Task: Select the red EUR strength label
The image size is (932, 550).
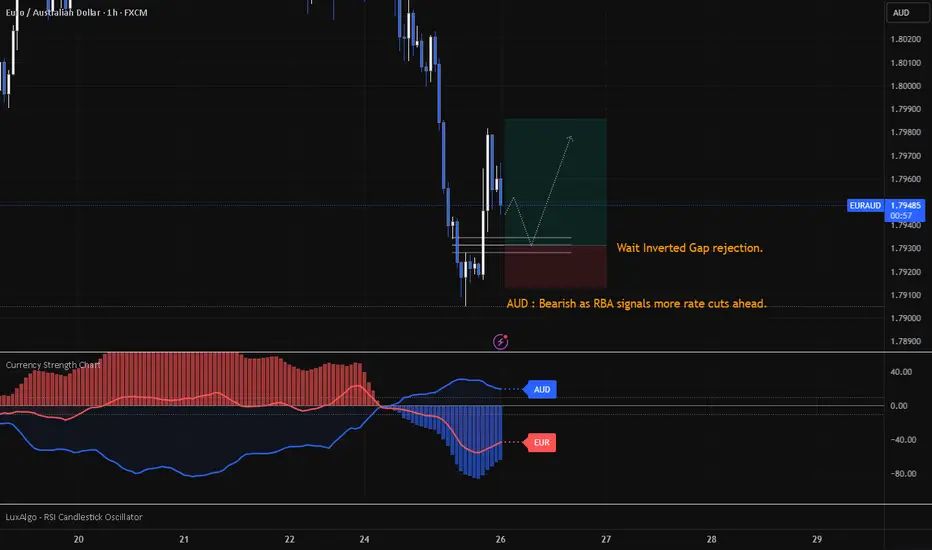Action: (541, 442)
